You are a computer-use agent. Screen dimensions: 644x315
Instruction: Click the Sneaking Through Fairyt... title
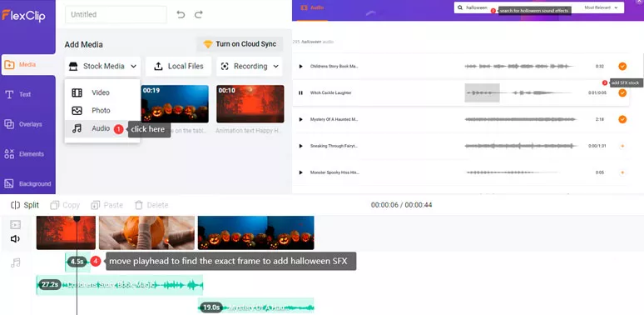(x=334, y=146)
